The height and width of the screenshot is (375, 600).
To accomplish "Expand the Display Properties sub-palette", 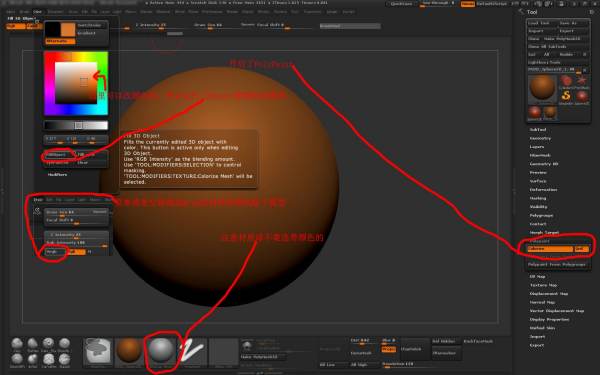I will [x=549, y=320].
